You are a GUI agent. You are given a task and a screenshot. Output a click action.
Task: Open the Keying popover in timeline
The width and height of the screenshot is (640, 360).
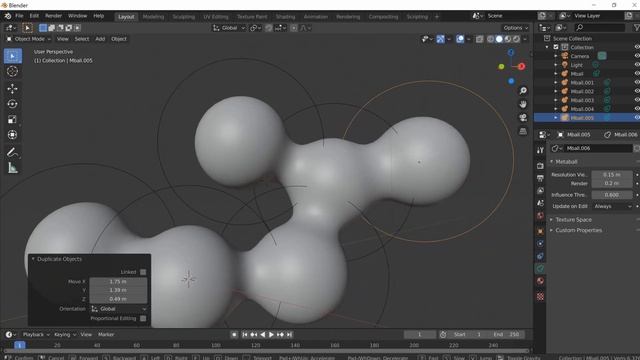[65, 335]
